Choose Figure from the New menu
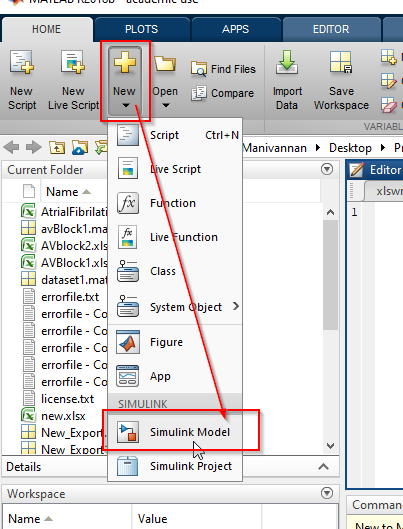403x529 pixels. (175, 342)
